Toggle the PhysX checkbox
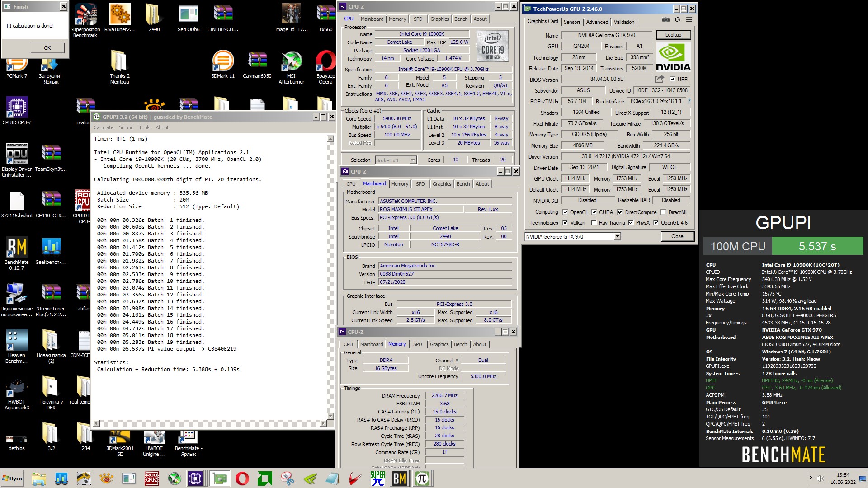 click(631, 222)
